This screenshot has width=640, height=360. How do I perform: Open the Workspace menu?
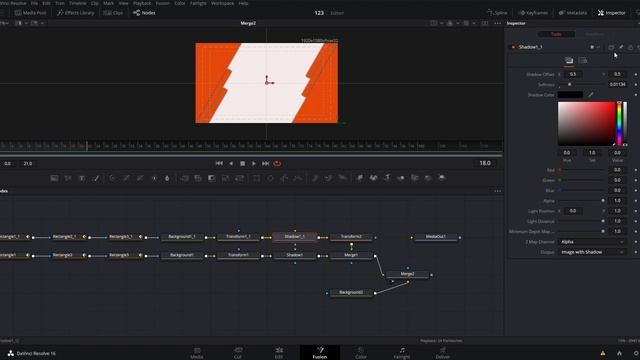point(222,3)
